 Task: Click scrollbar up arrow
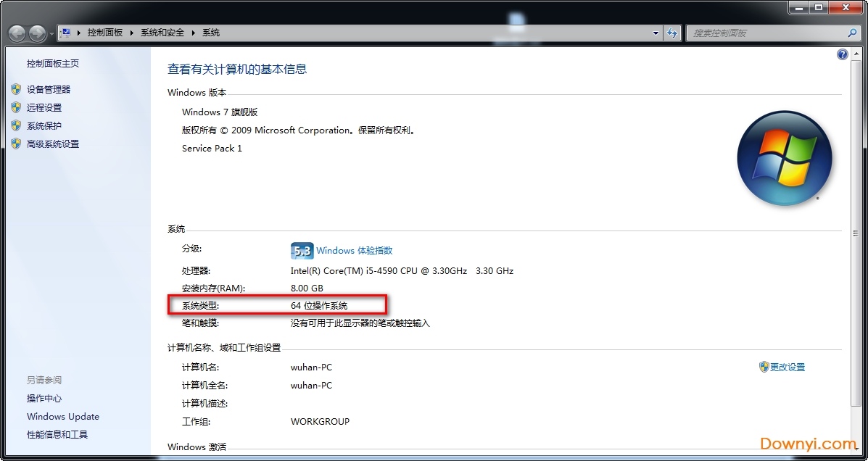857,54
